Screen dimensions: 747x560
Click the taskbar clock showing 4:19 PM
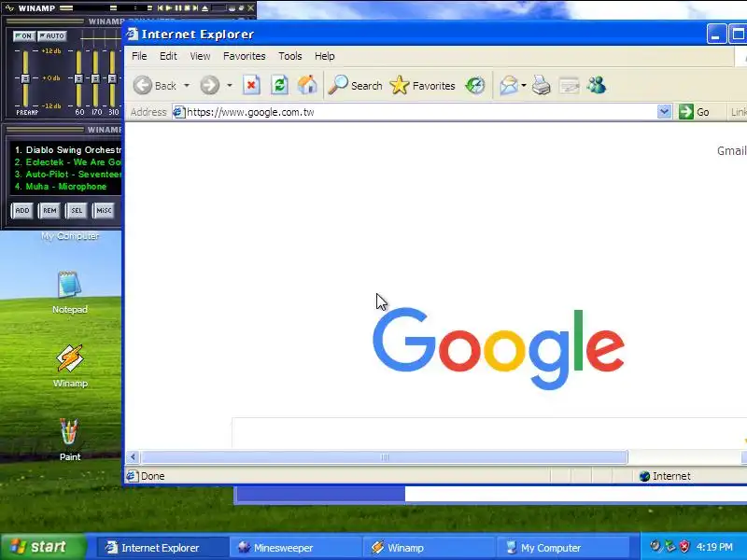click(714, 547)
